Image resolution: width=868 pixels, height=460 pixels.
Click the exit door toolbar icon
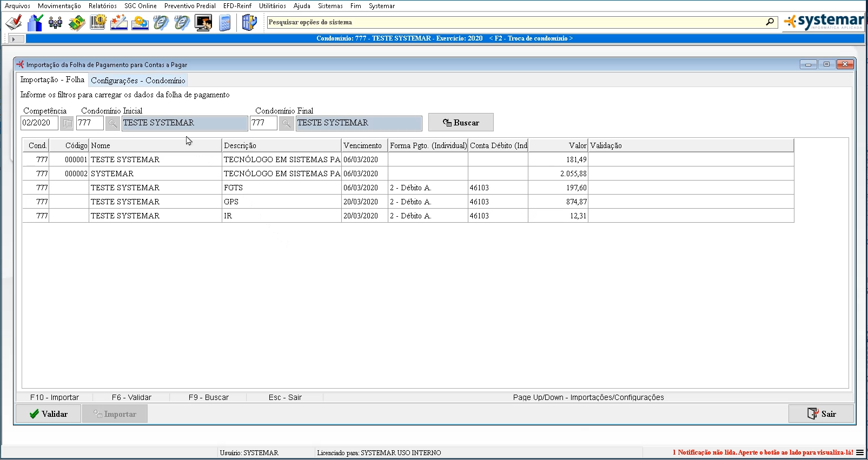click(249, 23)
